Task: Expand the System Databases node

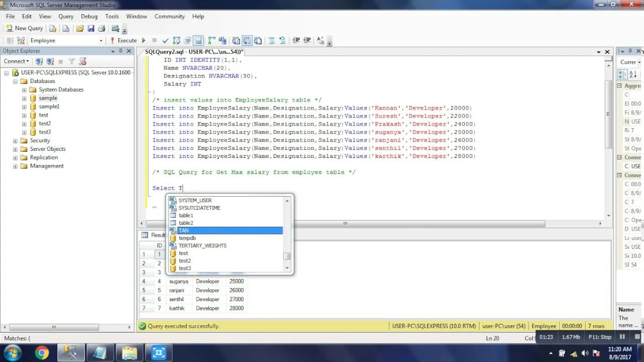Action: [x=24, y=89]
